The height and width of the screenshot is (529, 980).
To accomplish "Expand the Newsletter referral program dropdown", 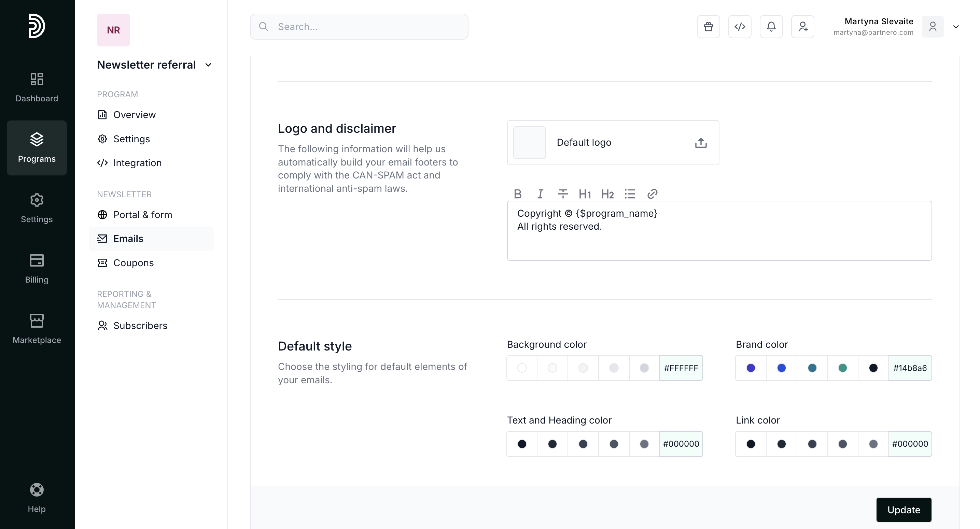I will (x=208, y=65).
